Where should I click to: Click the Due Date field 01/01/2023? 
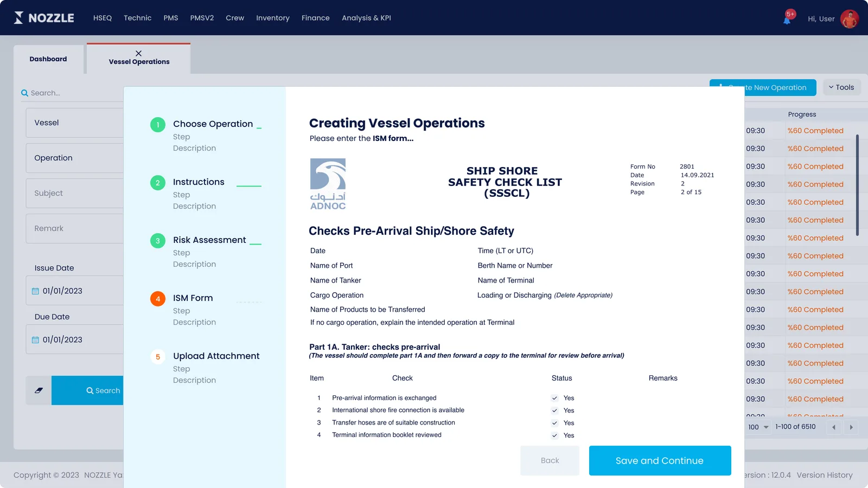tap(75, 339)
